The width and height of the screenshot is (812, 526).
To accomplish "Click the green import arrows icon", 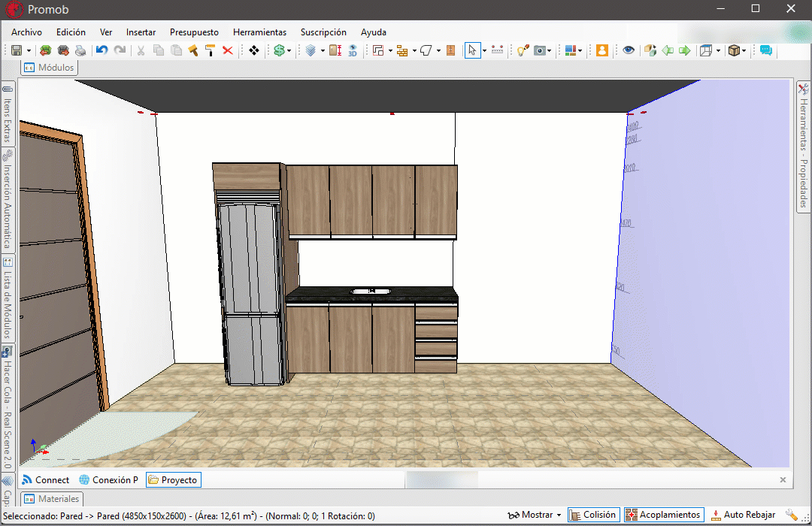I will [46, 50].
